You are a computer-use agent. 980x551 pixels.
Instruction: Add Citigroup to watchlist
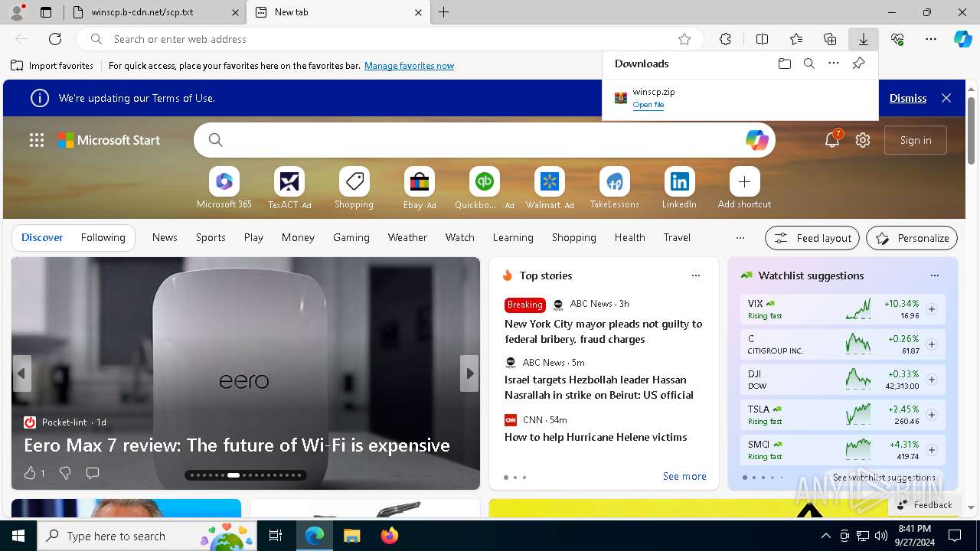pos(932,344)
